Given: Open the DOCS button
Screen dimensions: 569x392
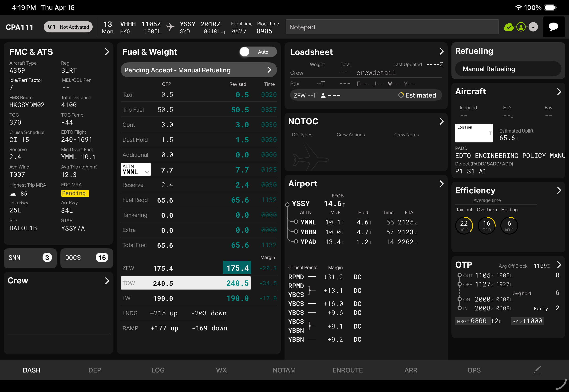Looking at the screenshot, I should click(87, 258).
